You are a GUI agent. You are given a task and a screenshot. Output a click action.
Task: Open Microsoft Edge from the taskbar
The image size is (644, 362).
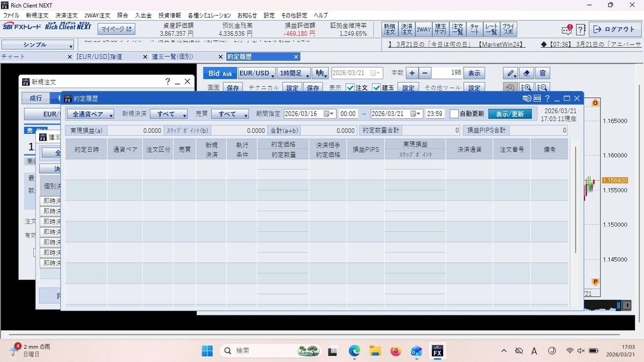coord(354,351)
